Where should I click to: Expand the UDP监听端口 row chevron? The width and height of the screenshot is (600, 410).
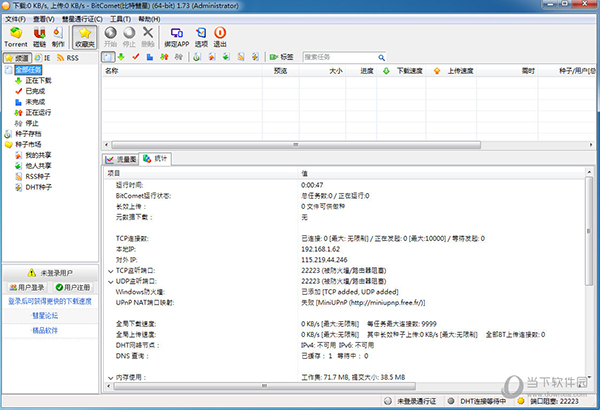tap(111, 282)
